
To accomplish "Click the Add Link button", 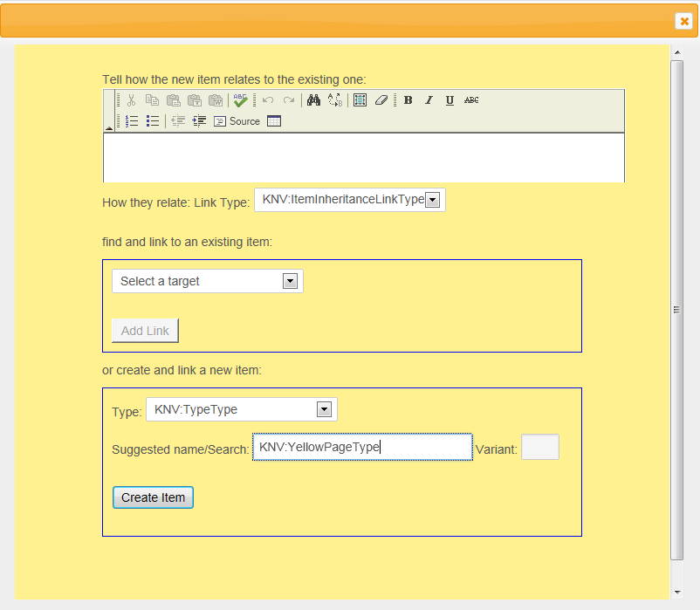I will point(145,331).
